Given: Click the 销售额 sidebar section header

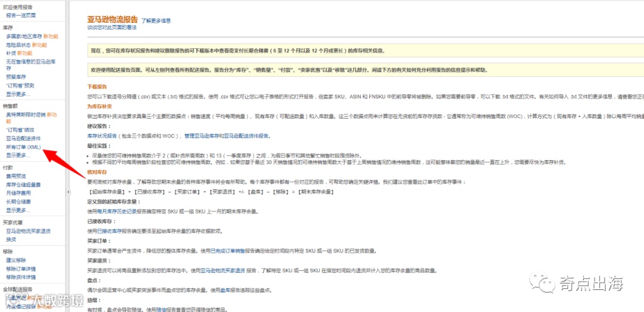Looking at the screenshot, I should (x=10, y=106).
